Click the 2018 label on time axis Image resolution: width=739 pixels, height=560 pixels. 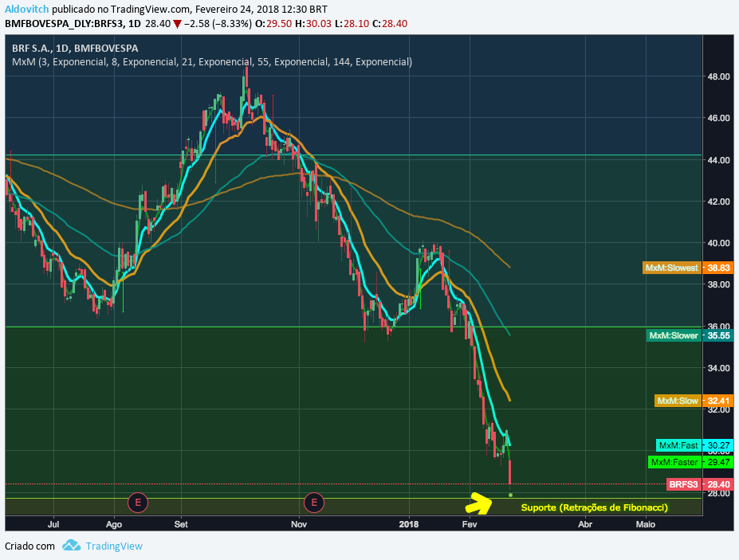409,523
